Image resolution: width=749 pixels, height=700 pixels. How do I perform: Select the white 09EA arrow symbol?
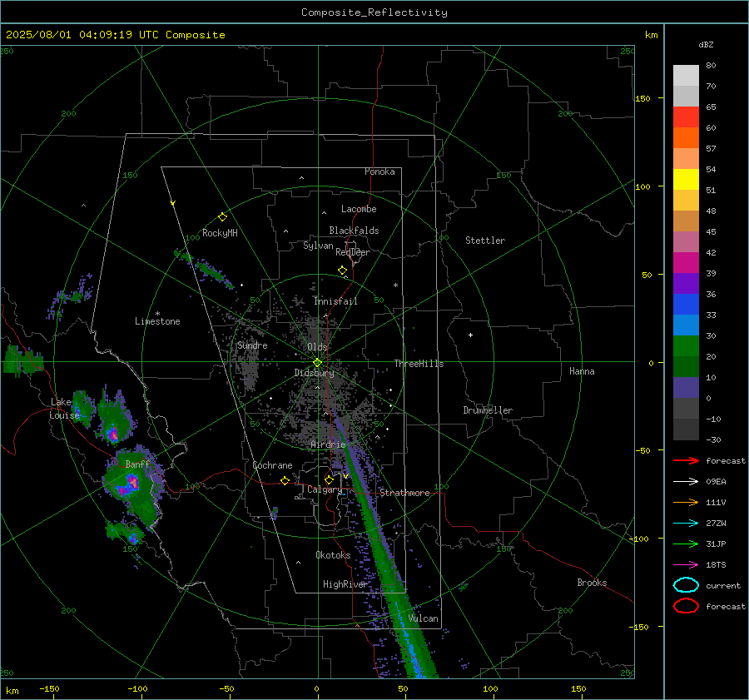pyautogui.click(x=686, y=481)
